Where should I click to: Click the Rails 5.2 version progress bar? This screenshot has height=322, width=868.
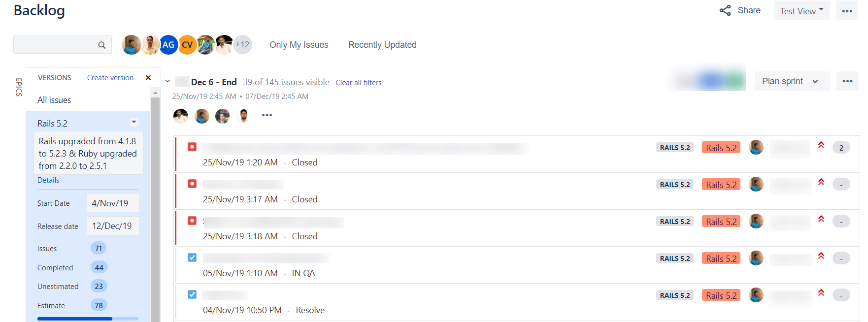click(x=88, y=319)
